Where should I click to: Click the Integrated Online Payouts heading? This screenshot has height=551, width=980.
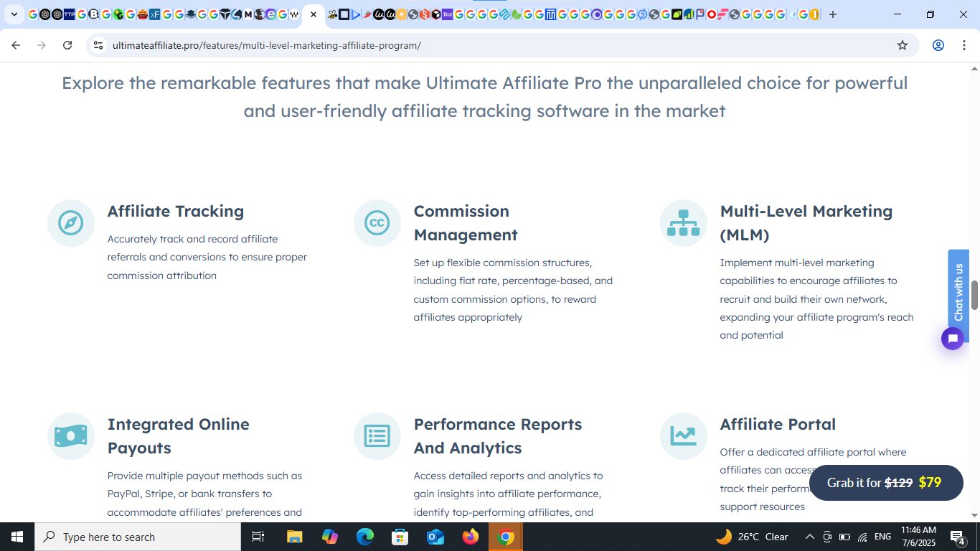(x=179, y=436)
